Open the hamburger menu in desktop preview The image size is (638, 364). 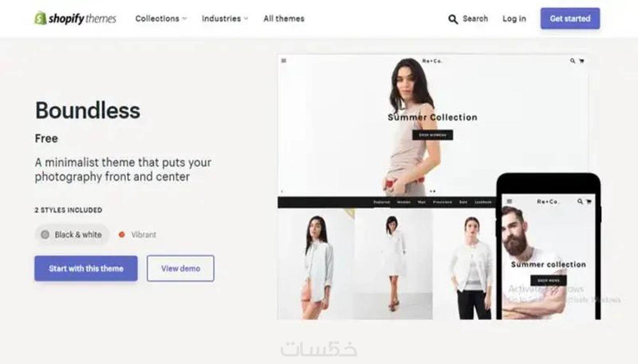point(284,60)
